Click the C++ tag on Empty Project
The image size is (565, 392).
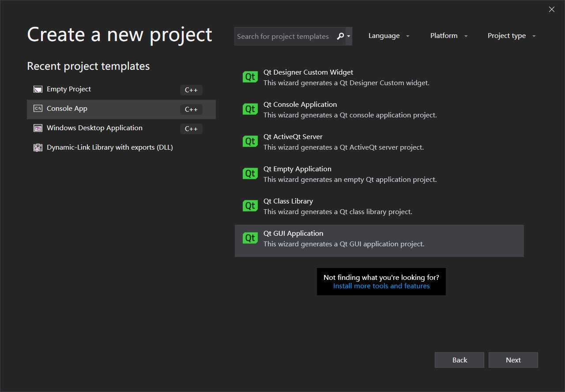(191, 90)
